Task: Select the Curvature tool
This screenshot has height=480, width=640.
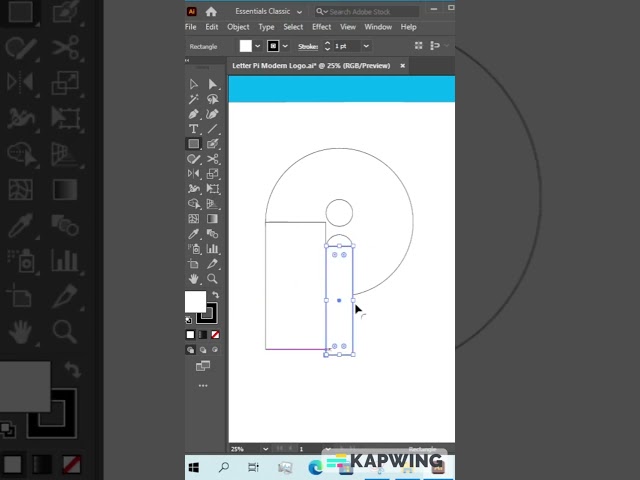Action: (212, 114)
